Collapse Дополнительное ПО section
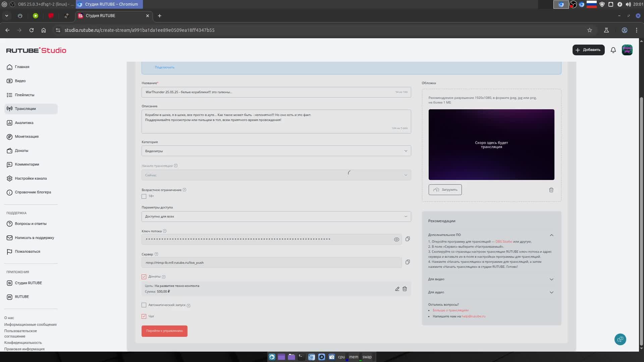Screen dimensions: 644x362 [x=551, y=235]
